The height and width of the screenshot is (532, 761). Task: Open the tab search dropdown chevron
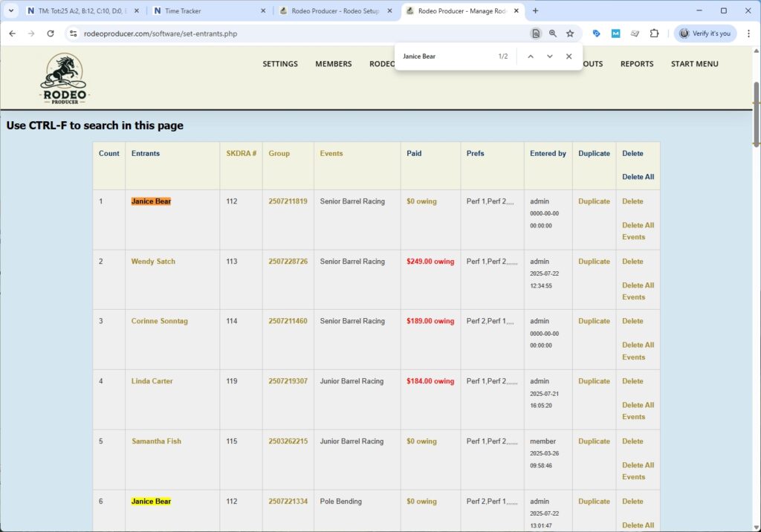click(x=10, y=11)
